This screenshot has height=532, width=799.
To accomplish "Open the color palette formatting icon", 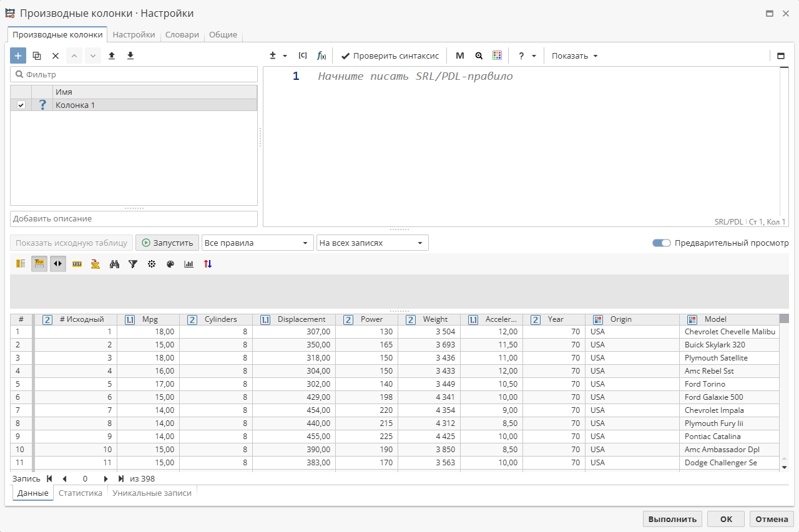I will tap(170, 264).
